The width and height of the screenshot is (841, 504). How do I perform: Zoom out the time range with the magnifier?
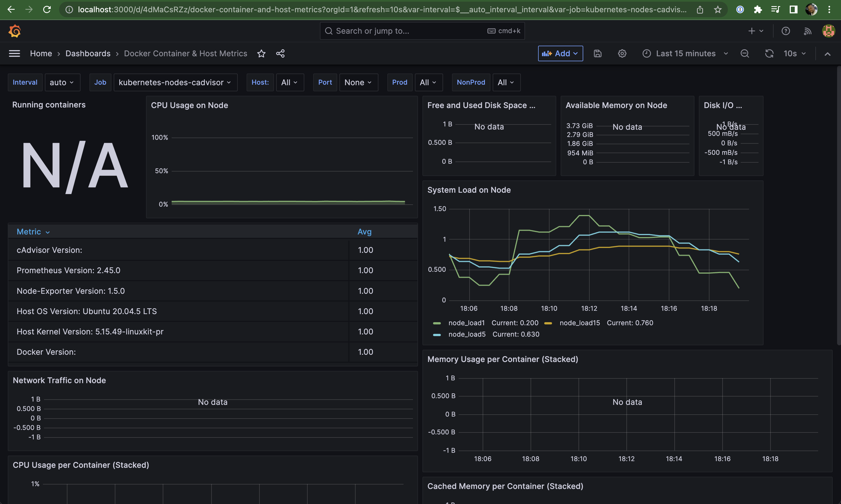coord(745,53)
